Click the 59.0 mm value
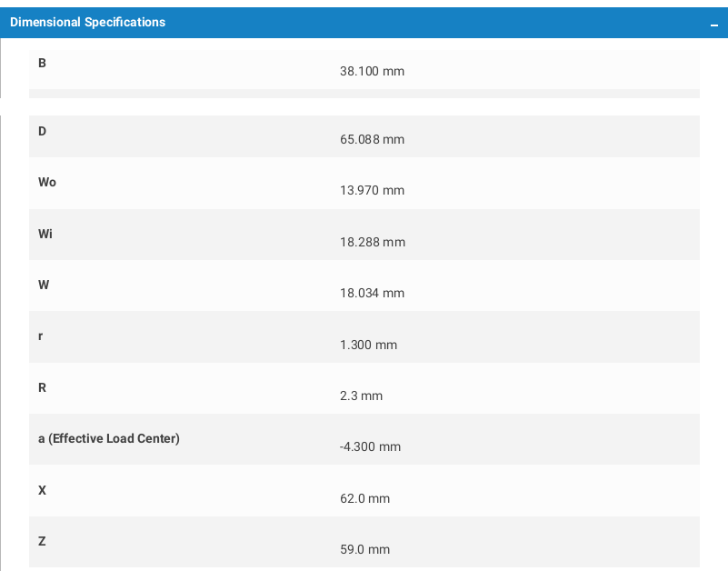Image resolution: width=728 pixels, height=571 pixels. [x=364, y=549]
